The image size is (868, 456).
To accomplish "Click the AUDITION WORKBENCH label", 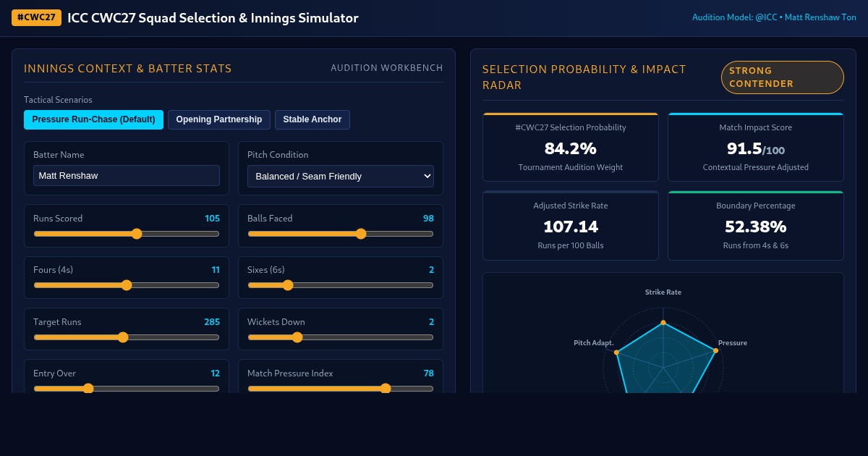I will [387, 68].
